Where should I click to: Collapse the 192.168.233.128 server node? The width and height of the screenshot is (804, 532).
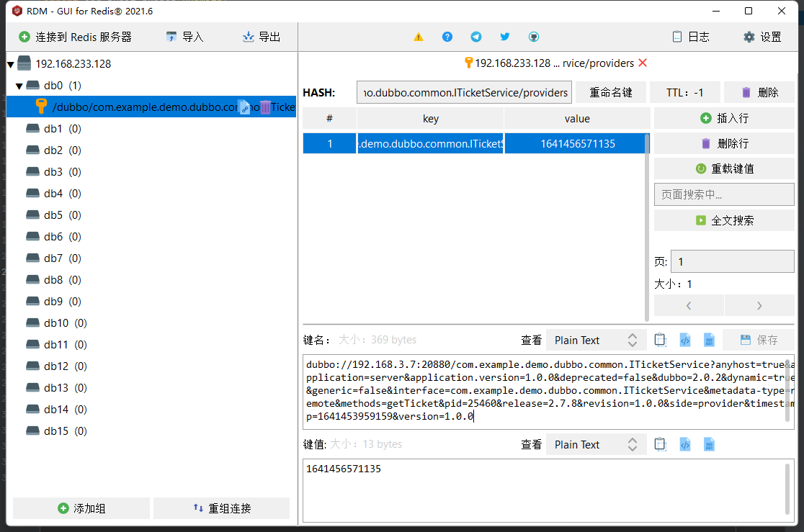tap(11, 64)
